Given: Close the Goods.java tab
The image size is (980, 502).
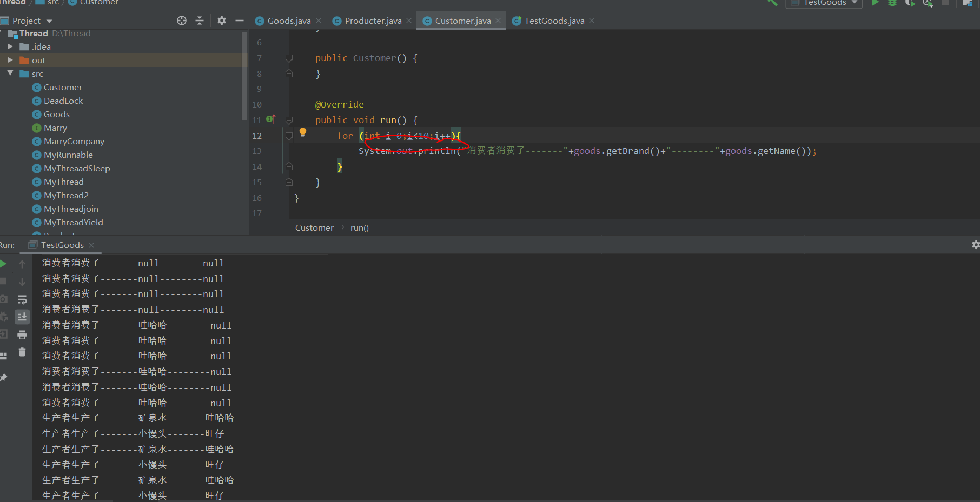Looking at the screenshot, I should tap(319, 21).
